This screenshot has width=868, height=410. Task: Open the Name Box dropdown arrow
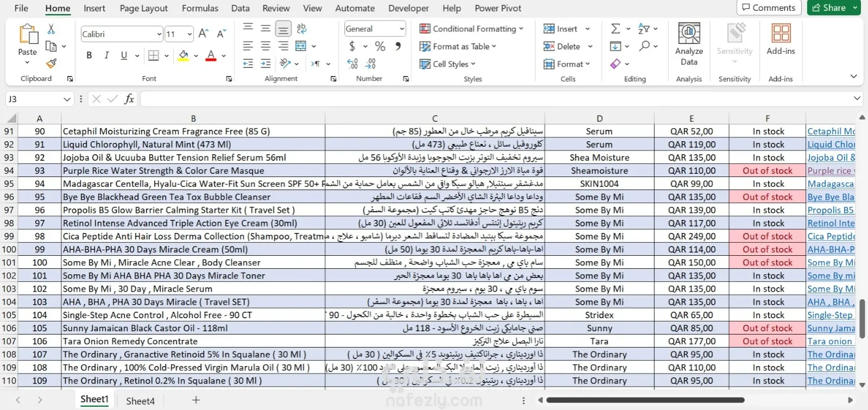pyautogui.click(x=67, y=99)
